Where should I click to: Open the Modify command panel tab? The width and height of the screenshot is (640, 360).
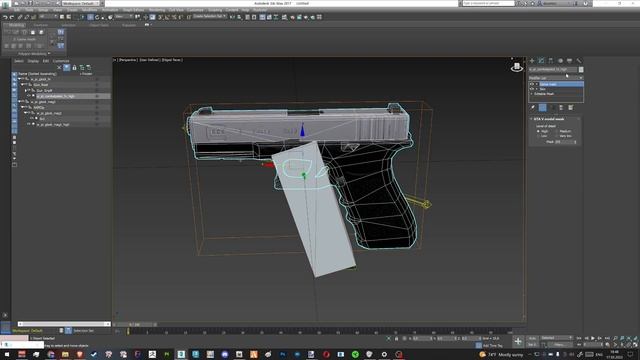541,61
